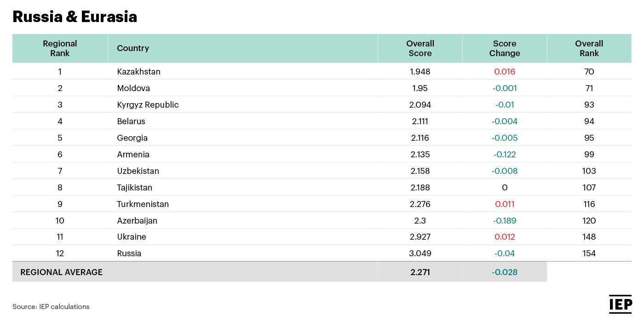Click Tajikistan's score change of 0
The image size is (644, 322).
(x=505, y=188)
